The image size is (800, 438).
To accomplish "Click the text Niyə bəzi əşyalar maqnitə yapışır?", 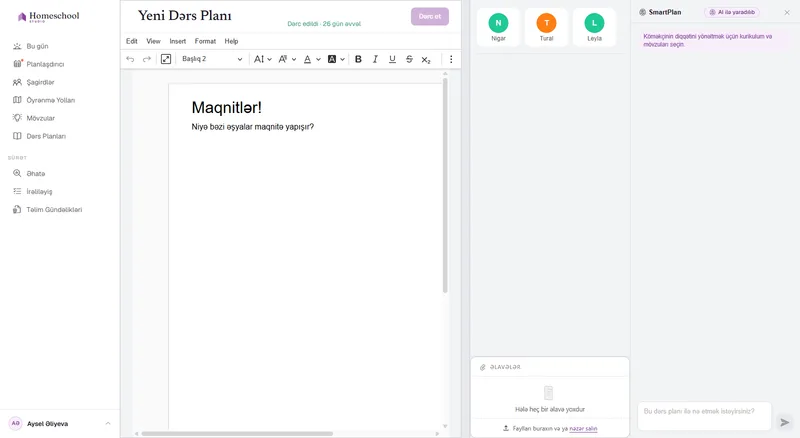I will coord(253,127).
